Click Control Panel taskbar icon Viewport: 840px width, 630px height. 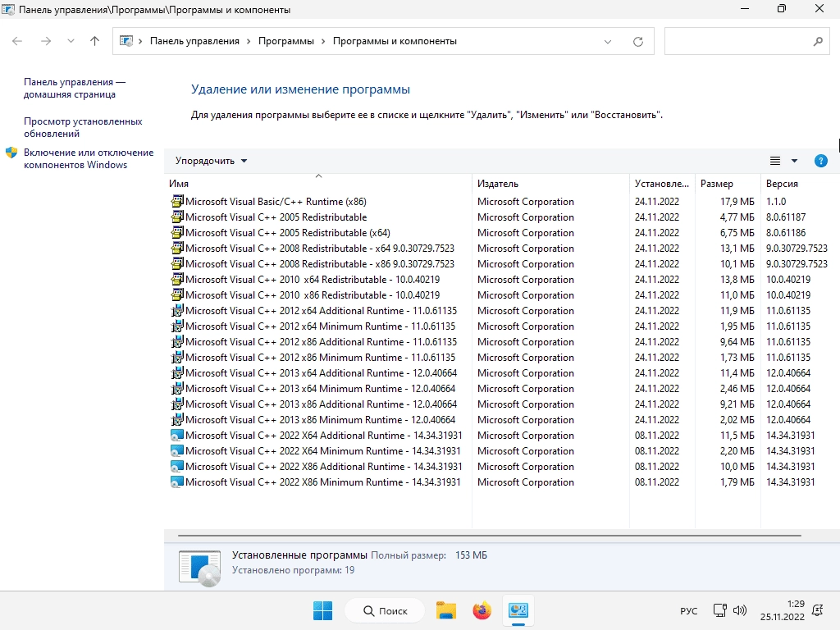click(518, 610)
